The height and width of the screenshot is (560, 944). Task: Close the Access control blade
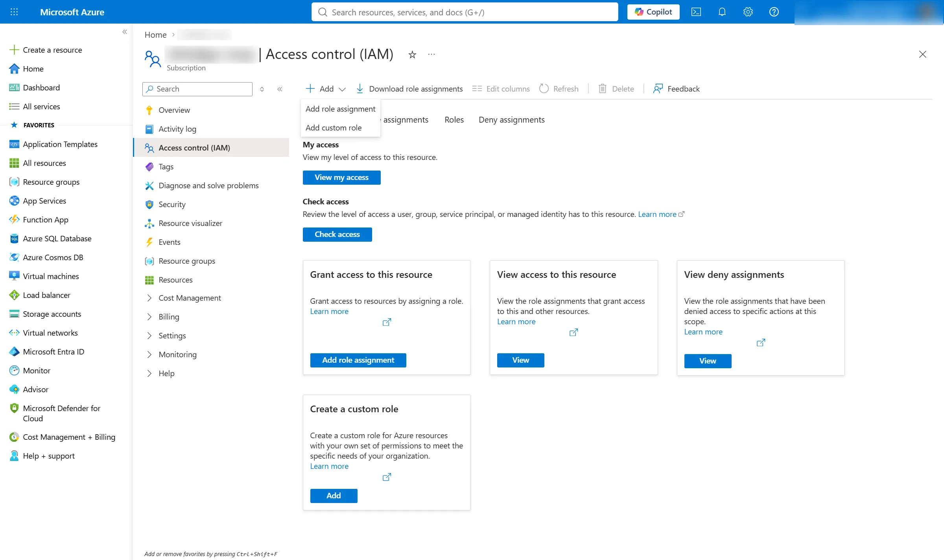(923, 54)
